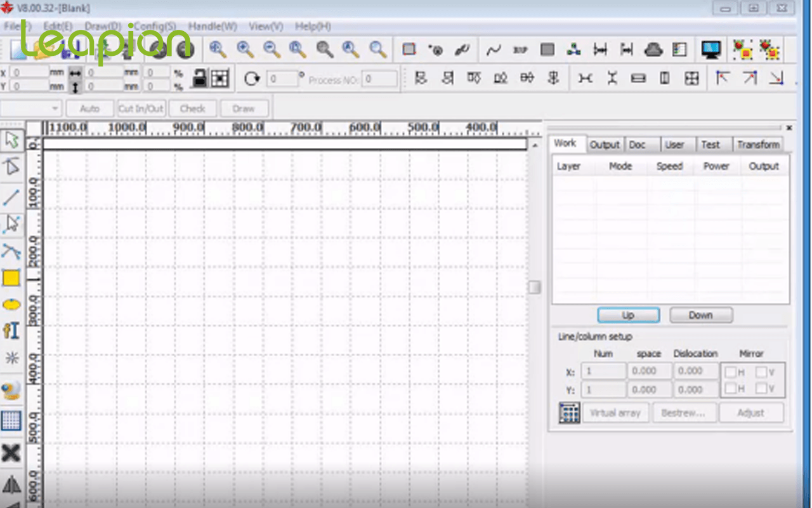
Task: Click the Auto button
Action: 90,109
